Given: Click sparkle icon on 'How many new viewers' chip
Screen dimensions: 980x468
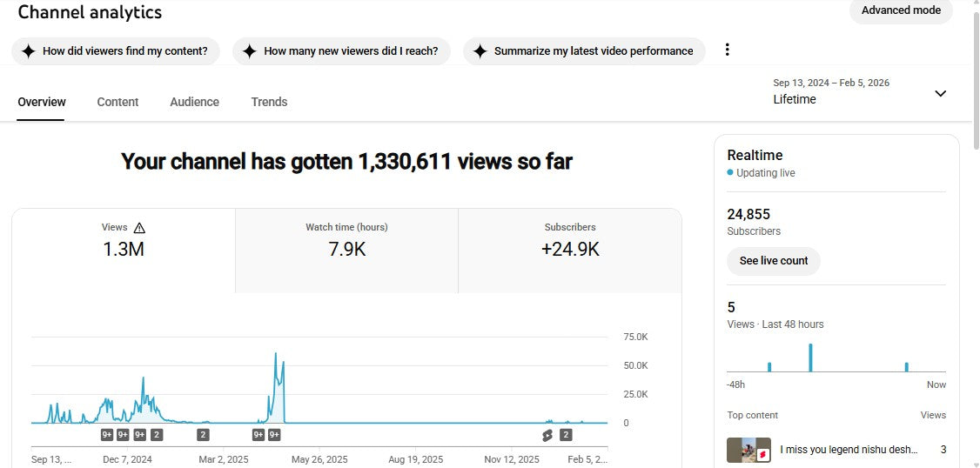Looking at the screenshot, I should 250,51.
